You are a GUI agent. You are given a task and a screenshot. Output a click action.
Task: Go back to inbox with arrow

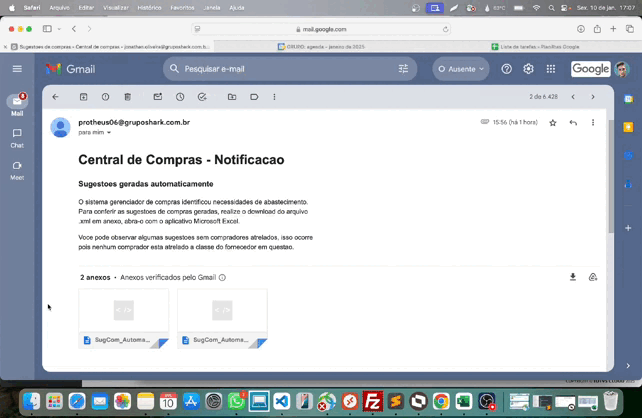pyautogui.click(x=55, y=97)
